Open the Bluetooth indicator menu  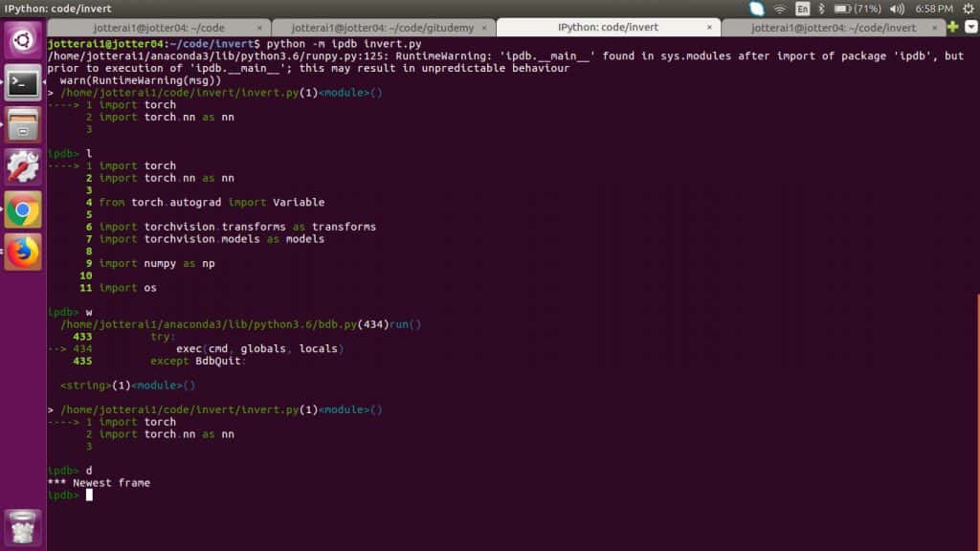pos(821,9)
